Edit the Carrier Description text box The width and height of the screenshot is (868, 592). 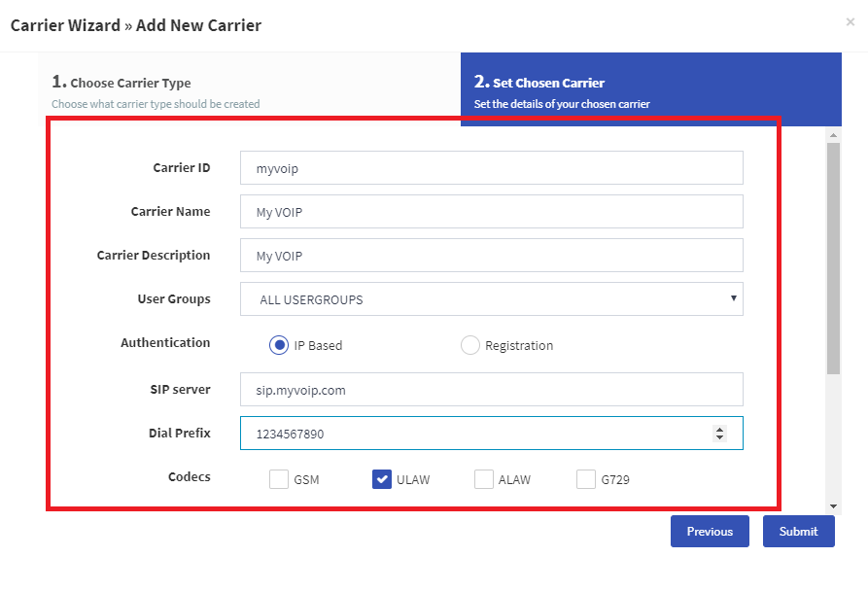(x=492, y=256)
